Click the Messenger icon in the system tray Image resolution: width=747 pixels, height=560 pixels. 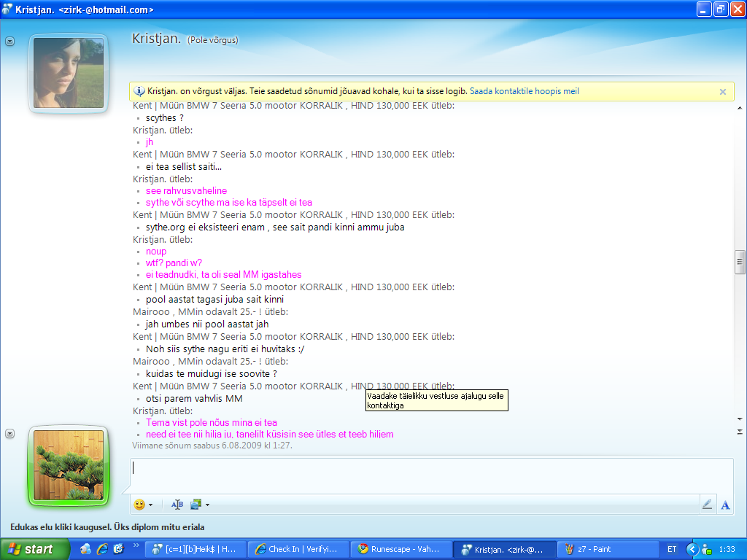click(705, 549)
